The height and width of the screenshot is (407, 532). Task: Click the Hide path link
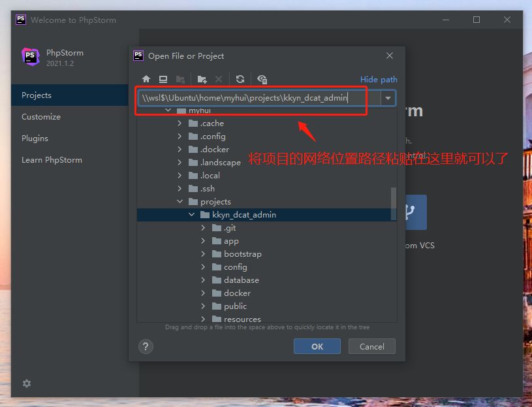point(379,80)
